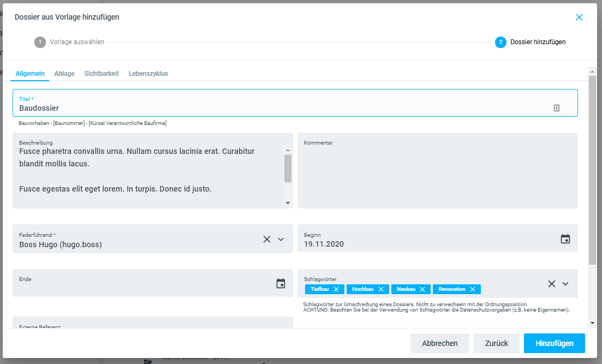Clear all Schlagwörter entries

tap(552, 284)
